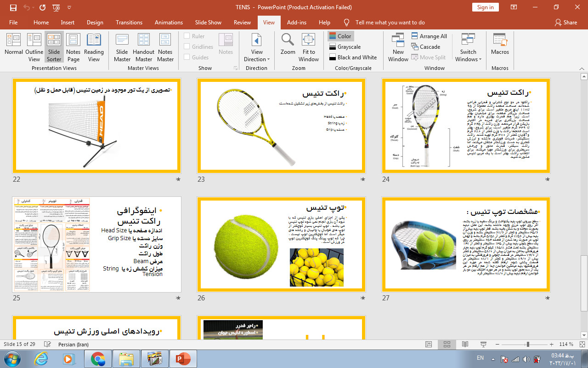This screenshot has width=588, height=368.
Task: Select the slide 26 tennis ball thumbnail
Action: 281,245
